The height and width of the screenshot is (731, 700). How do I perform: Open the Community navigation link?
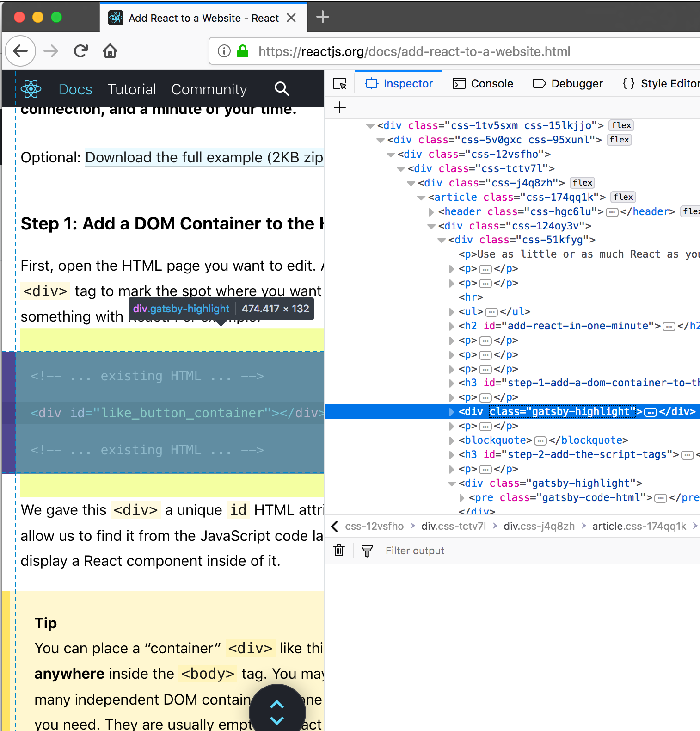click(209, 89)
